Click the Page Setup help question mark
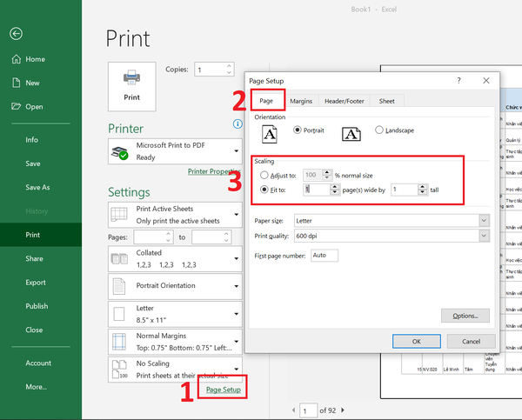The height and width of the screenshot is (420, 522). (x=458, y=81)
